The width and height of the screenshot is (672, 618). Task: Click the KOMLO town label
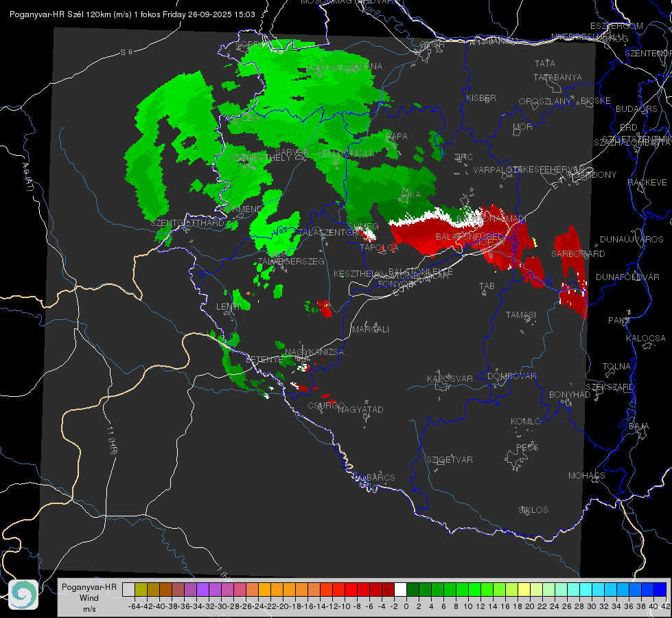[525, 422]
